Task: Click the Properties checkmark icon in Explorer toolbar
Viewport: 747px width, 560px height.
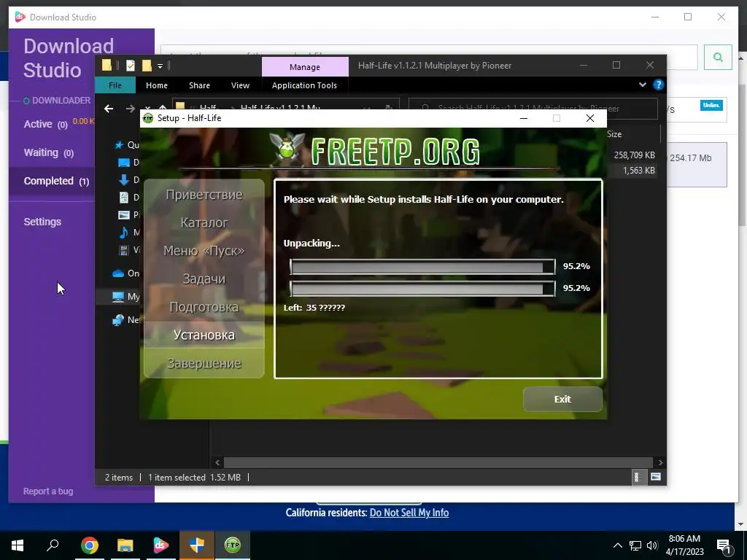Action: pyautogui.click(x=131, y=65)
